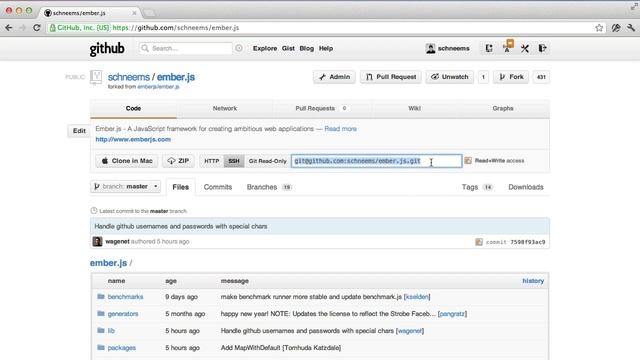640x360 pixels.
Task: Open the Commits subtab
Action: (x=218, y=187)
